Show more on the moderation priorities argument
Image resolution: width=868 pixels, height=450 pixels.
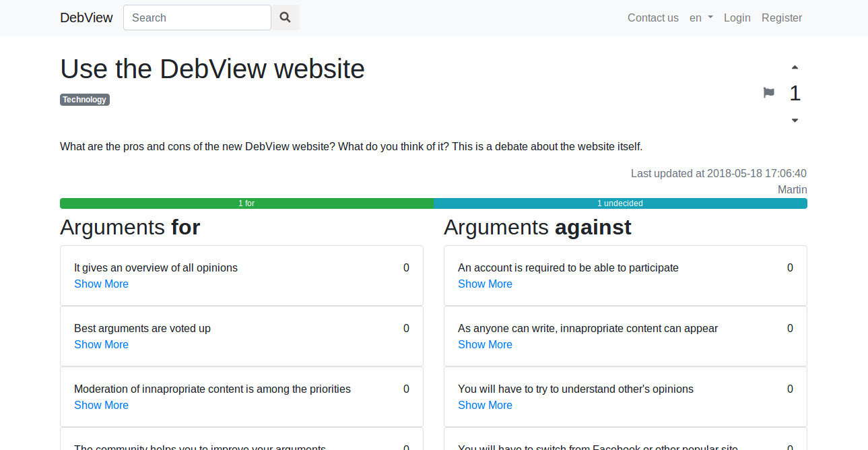(101, 405)
